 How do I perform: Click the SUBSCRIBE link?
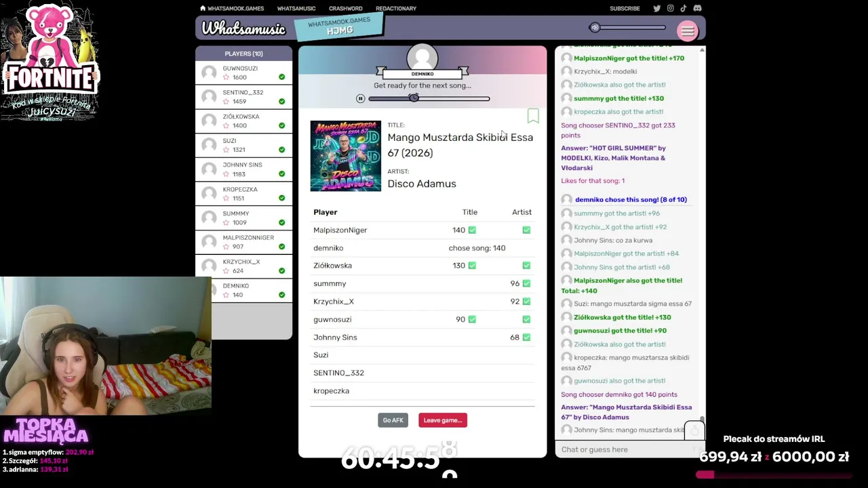tap(625, 9)
